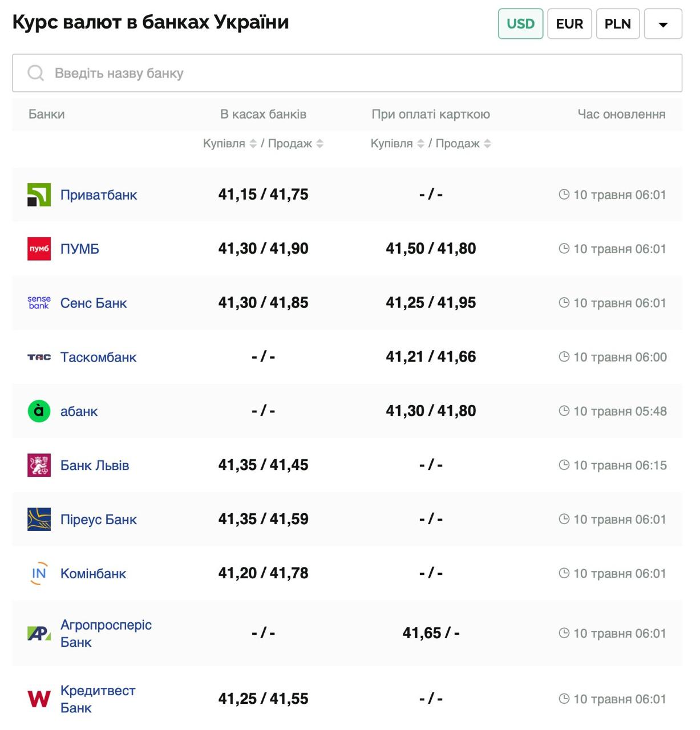Click the green абанк logo icon
Image resolution: width=700 pixels, height=730 pixels.
(39, 411)
